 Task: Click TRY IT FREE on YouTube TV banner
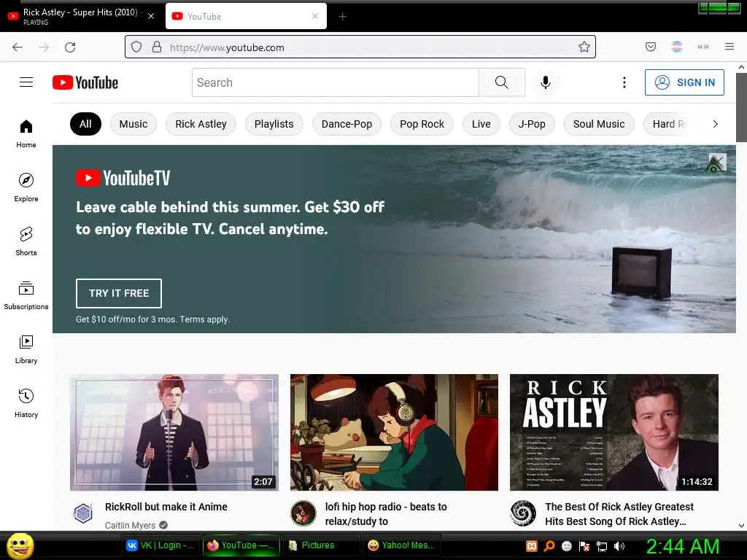click(x=119, y=293)
